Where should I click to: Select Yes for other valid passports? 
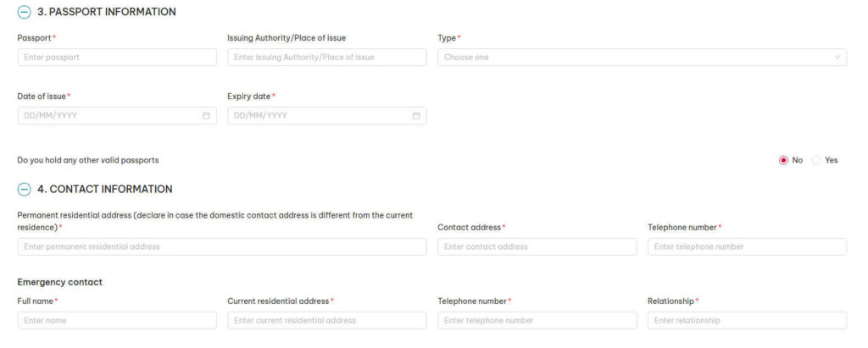(x=816, y=160)
